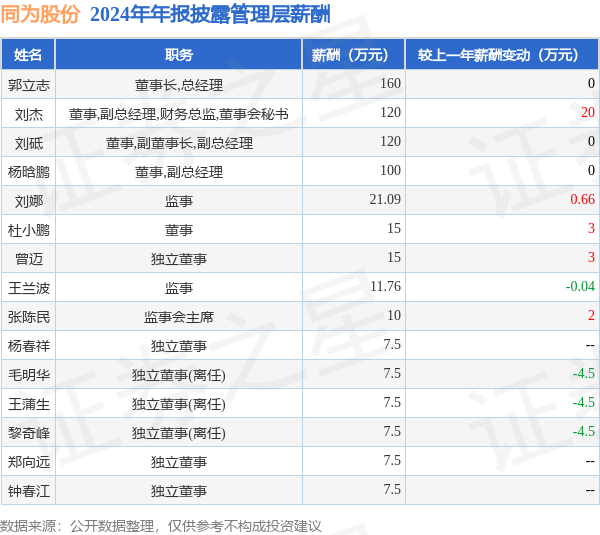Image resolution: width=600 pixels, height=535 pixels.
Task: Select the name cell 张陈民
Action: [x=29, y=317]
